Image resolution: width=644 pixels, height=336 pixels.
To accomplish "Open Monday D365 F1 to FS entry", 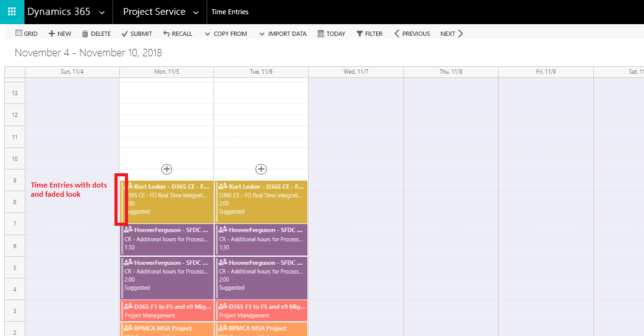I will coord(167,311).
